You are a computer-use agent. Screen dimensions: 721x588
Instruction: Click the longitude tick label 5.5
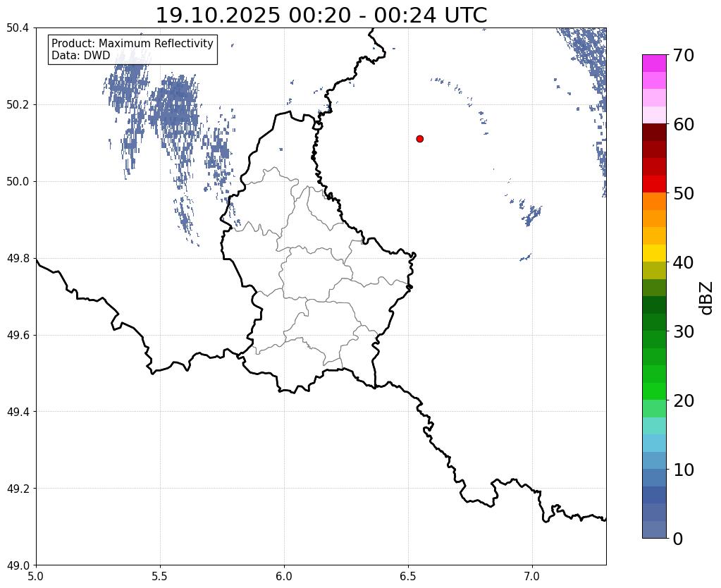[160, 576]
